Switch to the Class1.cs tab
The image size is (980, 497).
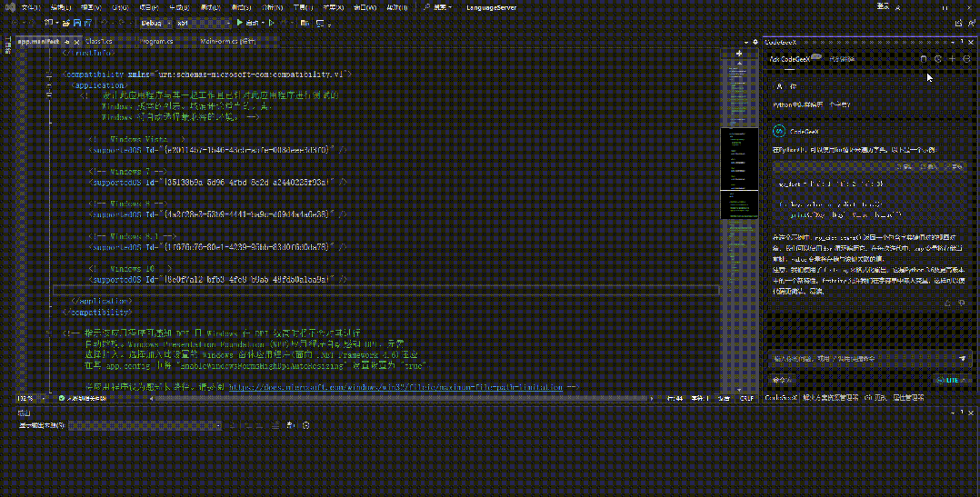pyautogui.click(x=99, y=42)
